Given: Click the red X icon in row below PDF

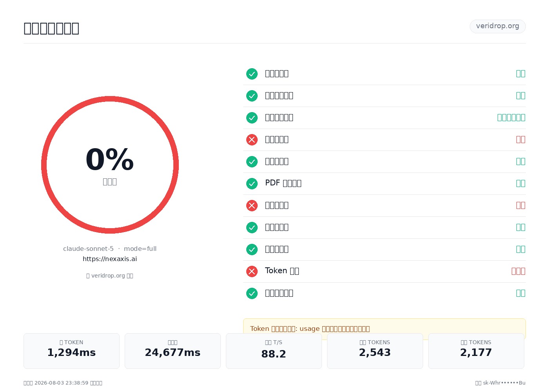Looking at the screenshot, I should click(252, 205).
